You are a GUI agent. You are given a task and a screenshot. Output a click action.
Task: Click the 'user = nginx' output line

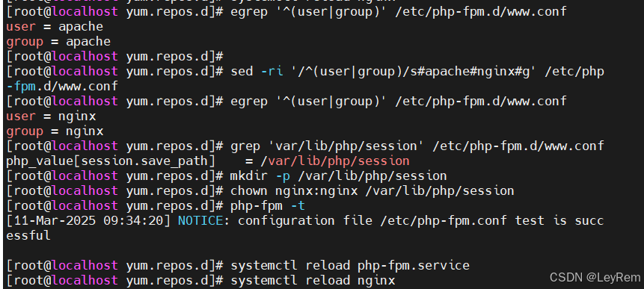[51, 116]
